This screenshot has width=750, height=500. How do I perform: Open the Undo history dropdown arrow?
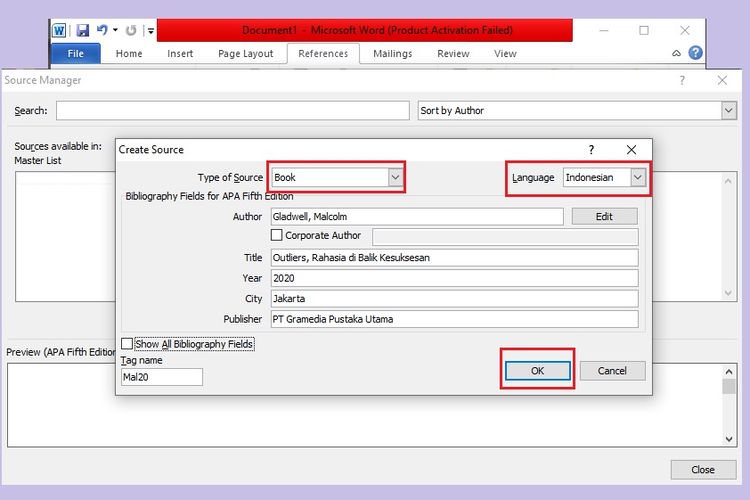tap(115, 30)
